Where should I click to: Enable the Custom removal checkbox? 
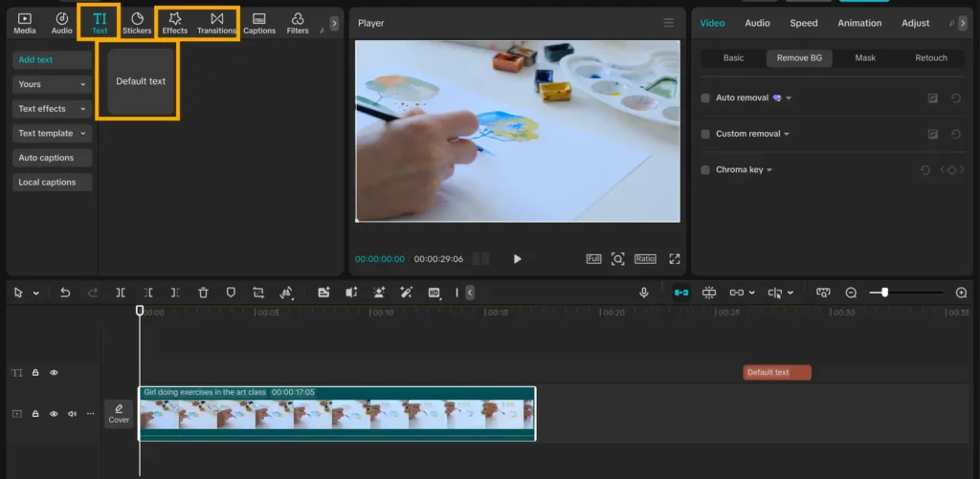coord(705,134)
